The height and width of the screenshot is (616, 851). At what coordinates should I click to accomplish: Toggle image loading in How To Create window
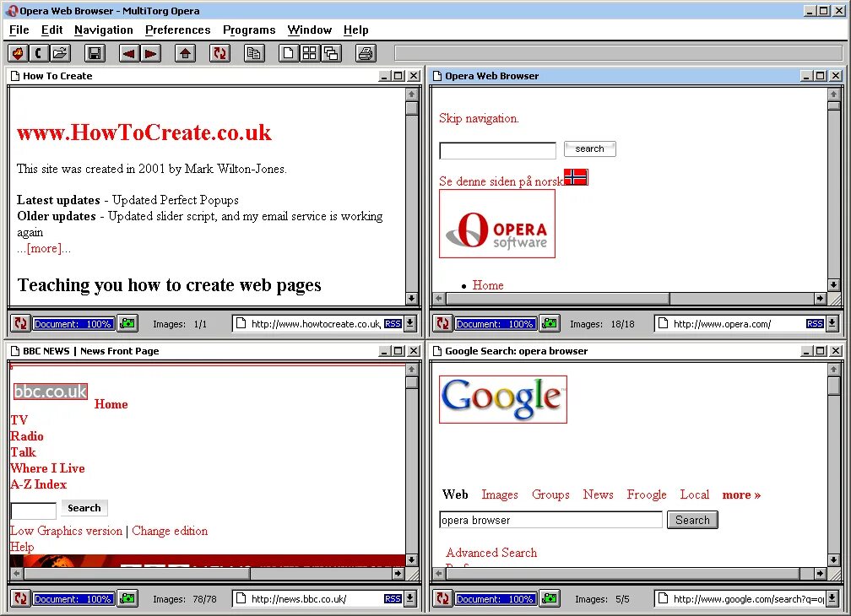click(x=128, y=324)
